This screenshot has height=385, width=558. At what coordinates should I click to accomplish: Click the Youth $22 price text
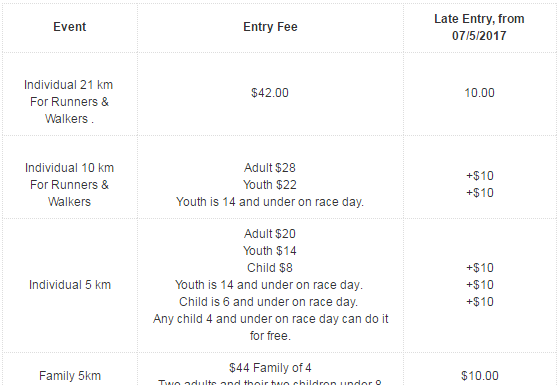point(270,185)
